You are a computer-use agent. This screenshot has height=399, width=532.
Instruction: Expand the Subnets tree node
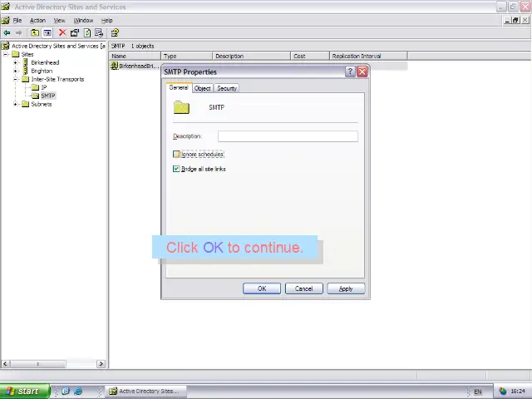click(15, 104)
